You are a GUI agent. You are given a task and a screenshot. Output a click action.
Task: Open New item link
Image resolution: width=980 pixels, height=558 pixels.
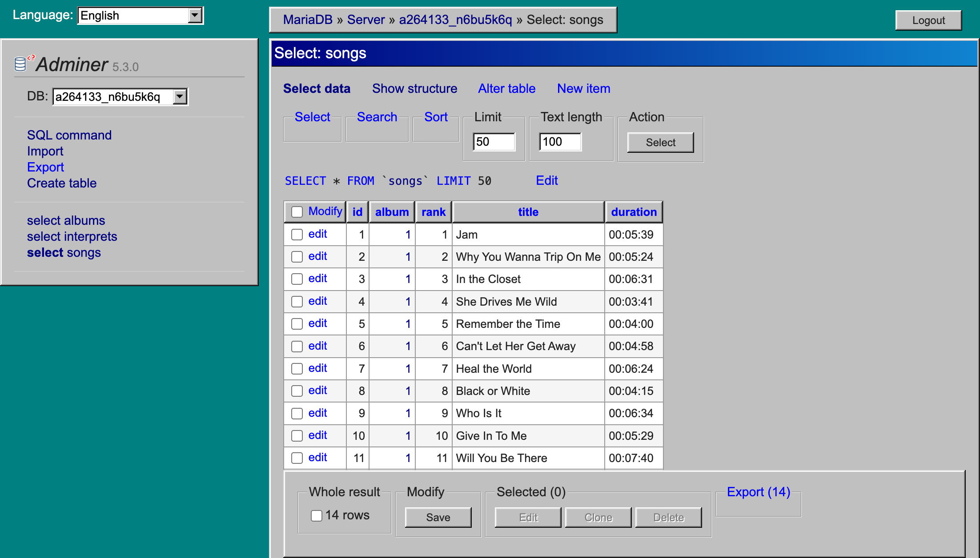583,88
